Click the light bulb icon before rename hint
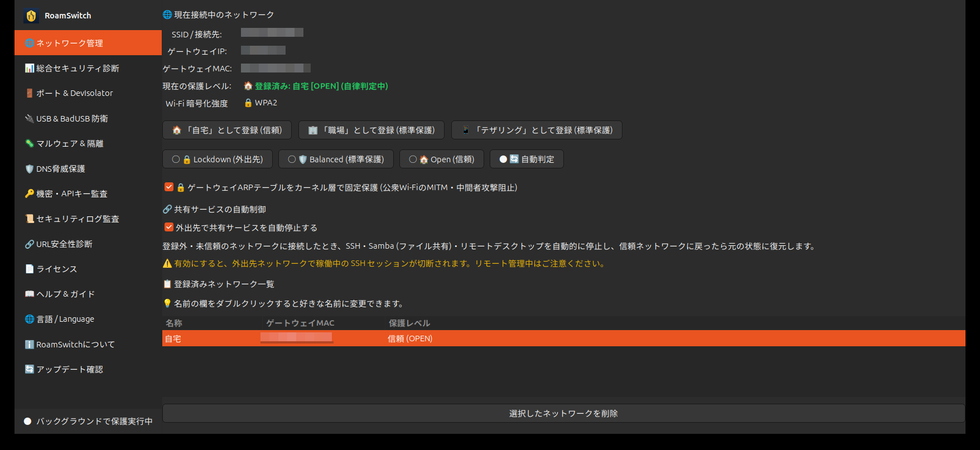 tap(167, 303)
